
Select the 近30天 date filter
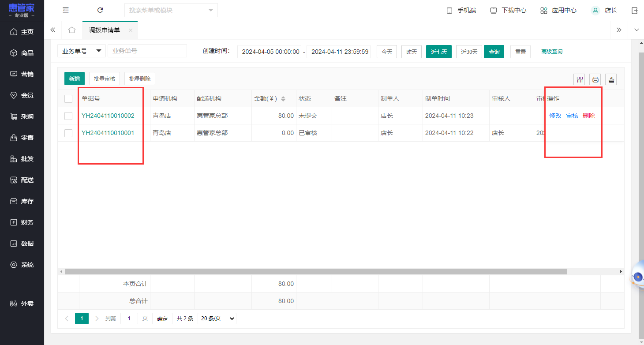pyautogui.click(x=469, y=52)
